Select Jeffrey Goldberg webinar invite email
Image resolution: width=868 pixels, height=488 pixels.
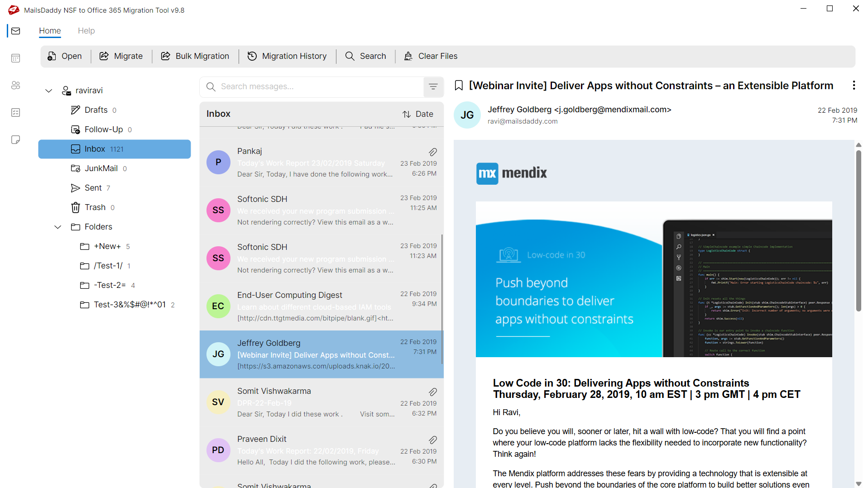point(321,354)
